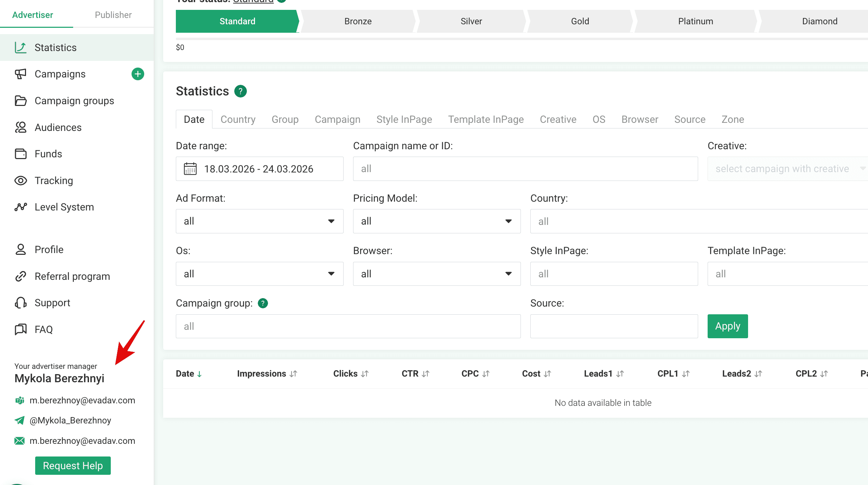Open the Pricing Model dropdown
Screen dimensions: 868x485
pos(436,221)
